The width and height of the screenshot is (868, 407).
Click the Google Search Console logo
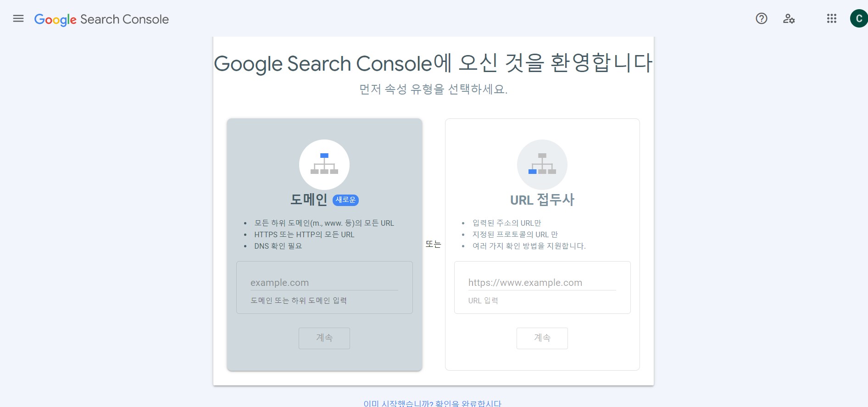[101, 19]
